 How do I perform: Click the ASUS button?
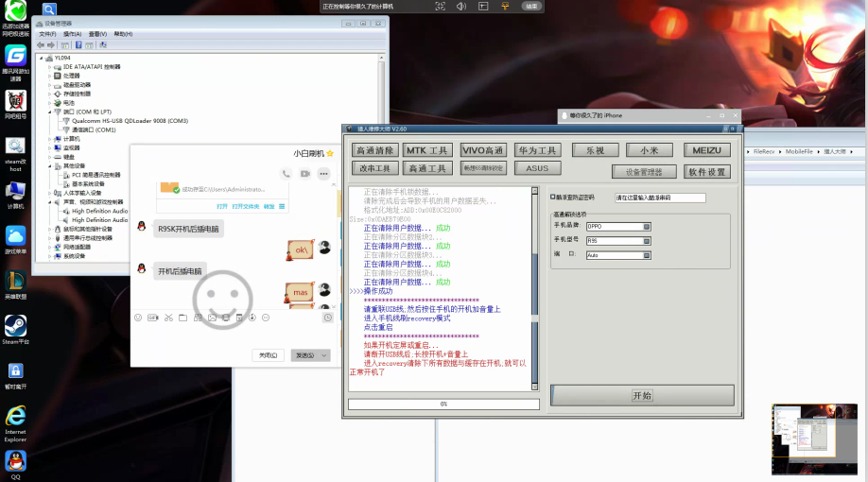[537, 167]
